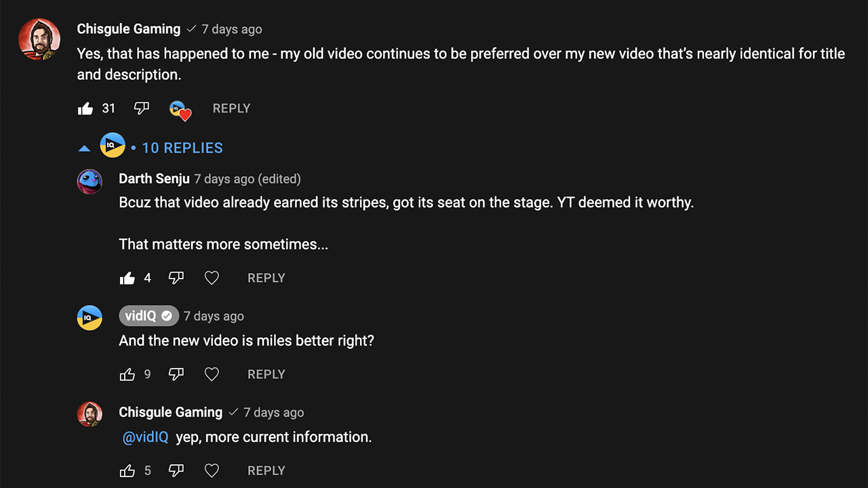868x488 pixels.
Task: Heart Darth Senju's reply
Action: (x=212, y=278)
